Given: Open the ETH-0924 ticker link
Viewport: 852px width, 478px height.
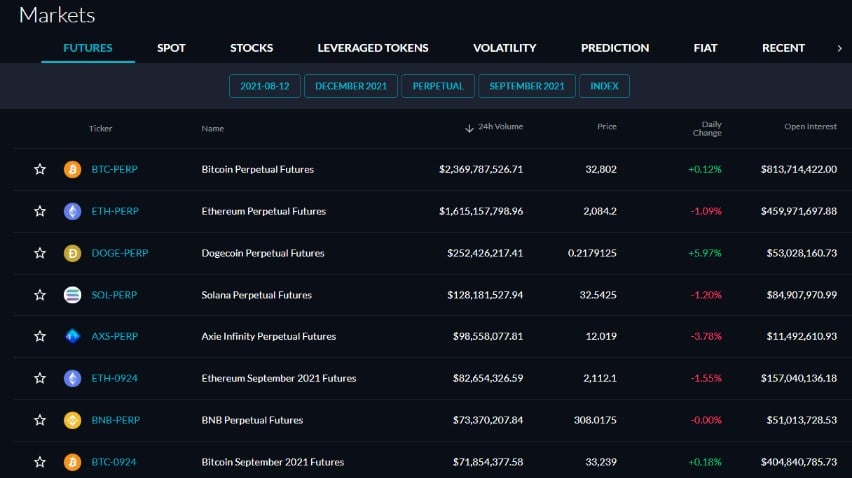Looking at the screenshot, I should [114, 378].
